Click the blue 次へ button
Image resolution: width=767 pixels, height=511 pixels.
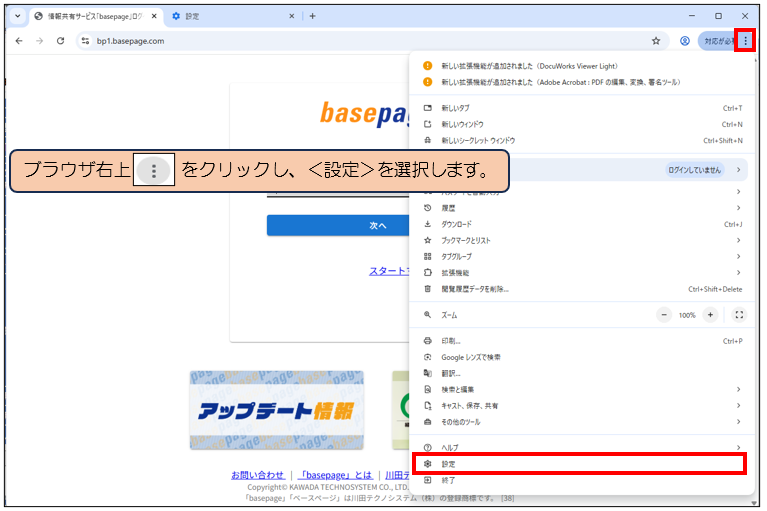[x=340, y=226]
